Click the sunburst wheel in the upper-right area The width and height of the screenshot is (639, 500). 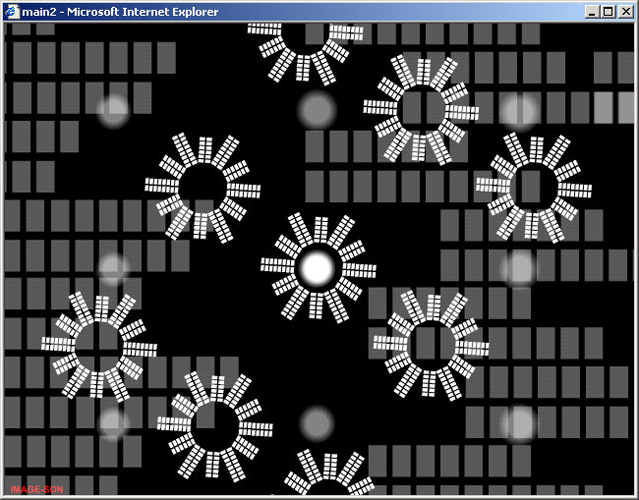pyautogui.click(x=421, y=108)
